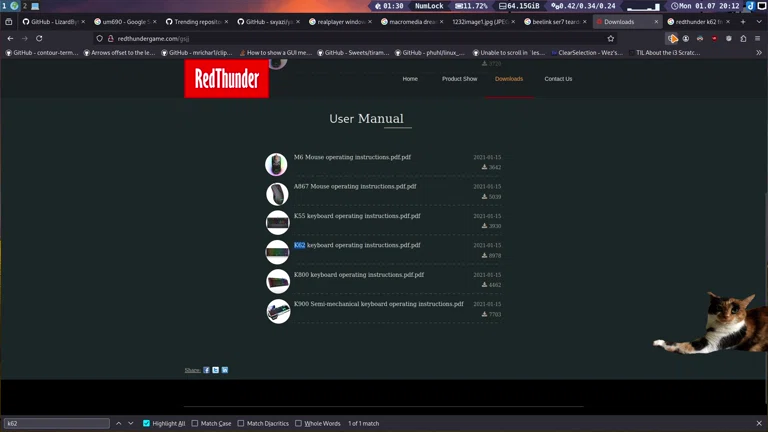The width and height of the screenshot is (768, 432).
Task: Enable Match Diacritics option
Action: [x=240, y=423]
